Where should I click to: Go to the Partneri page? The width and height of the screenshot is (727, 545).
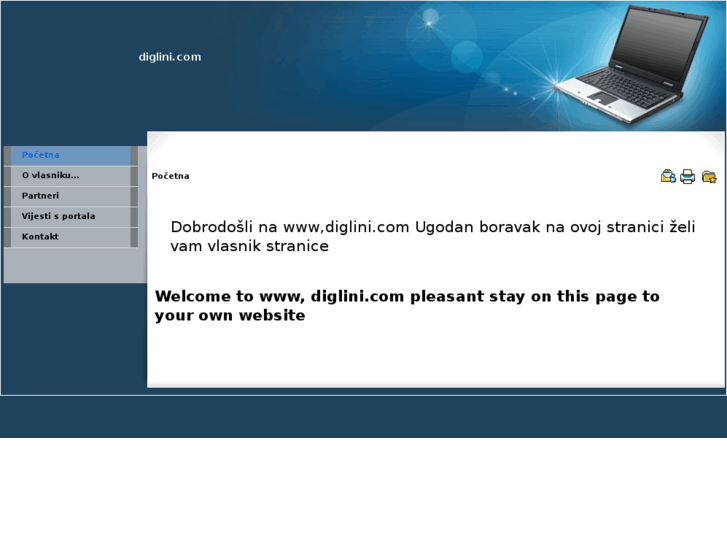(71, 196)
